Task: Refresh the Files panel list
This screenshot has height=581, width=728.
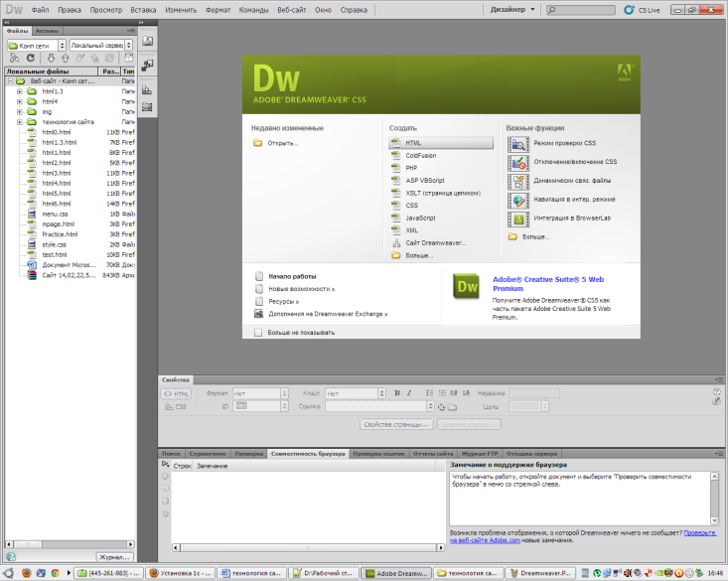Action: [31, 58]
